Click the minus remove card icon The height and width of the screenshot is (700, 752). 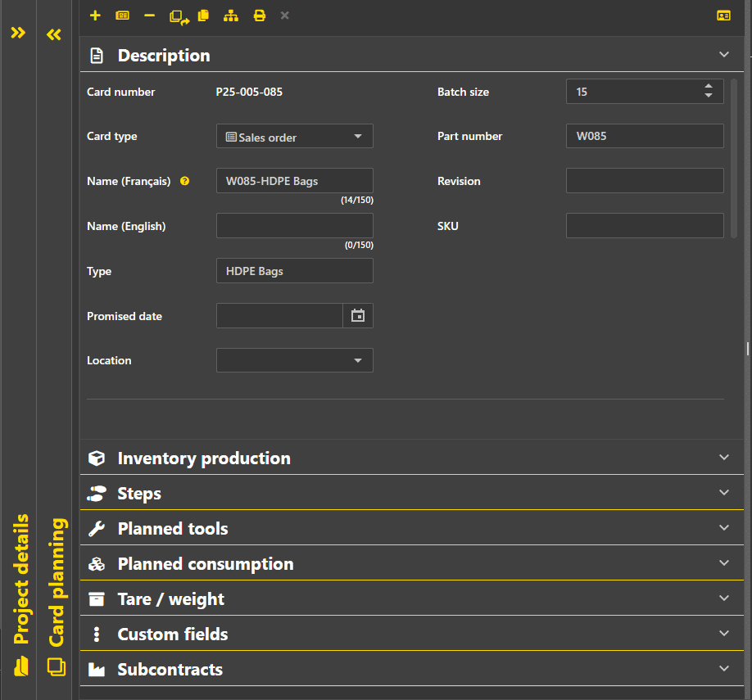tap(149, 16)
